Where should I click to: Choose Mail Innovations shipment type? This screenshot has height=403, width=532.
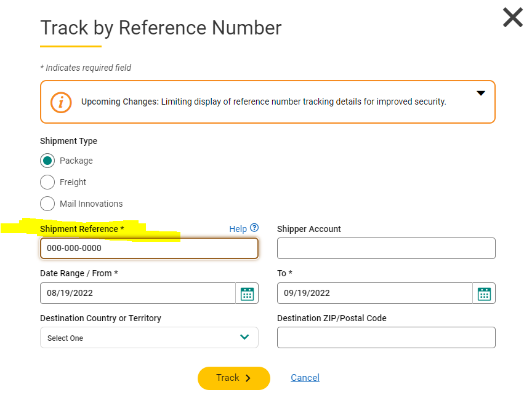click(x=47, y=204)
